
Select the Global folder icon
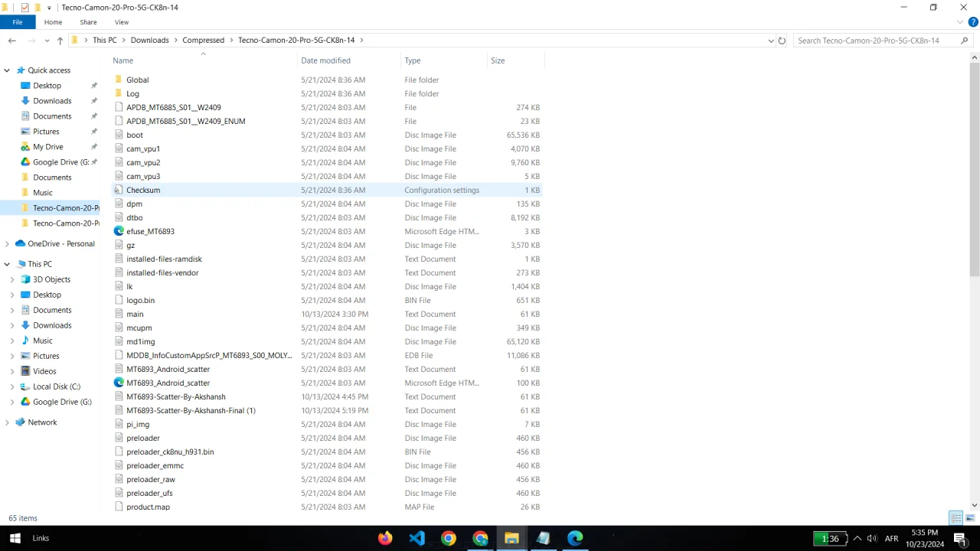point(119,80)
